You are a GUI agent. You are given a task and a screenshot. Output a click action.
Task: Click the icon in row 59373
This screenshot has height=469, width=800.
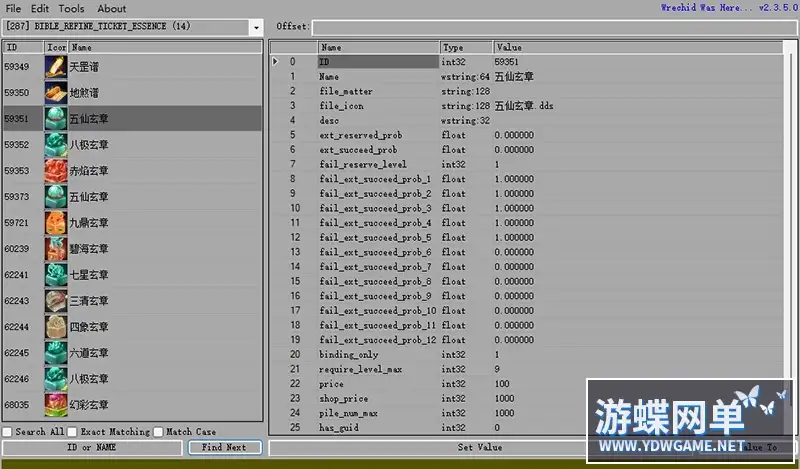56,197
